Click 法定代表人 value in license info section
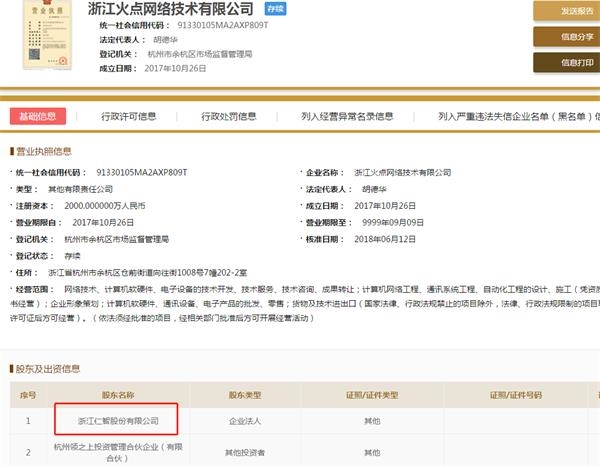Viewport: 600px width, 467px height. (374, 189)
